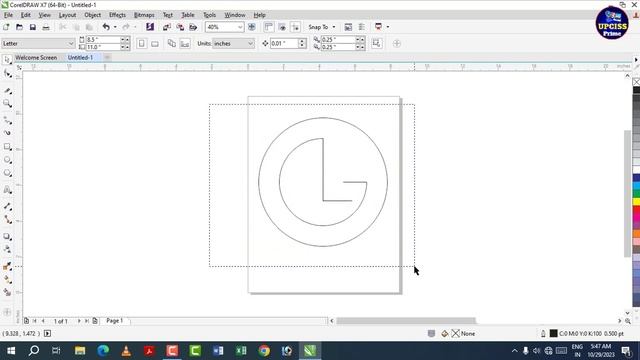Pick the Transparency tool

pyautogui.click(x=7, y=249)
